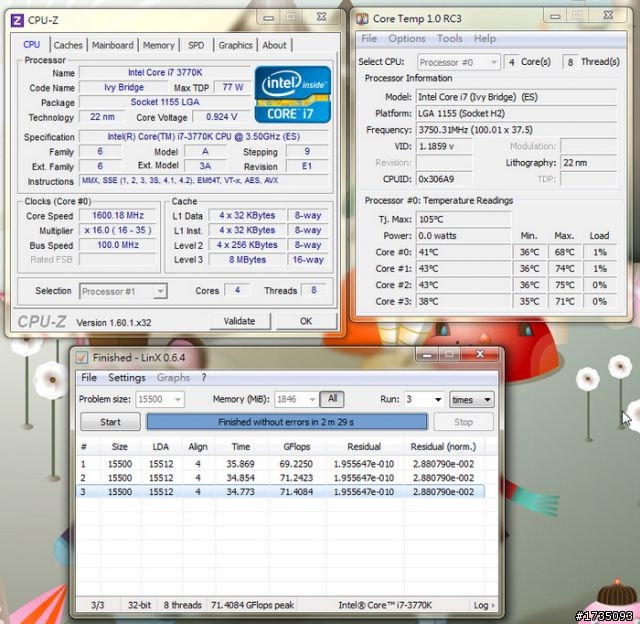640x624 pixels.
Task: Click the Time column header in LinX
Action: coord(241,447)
